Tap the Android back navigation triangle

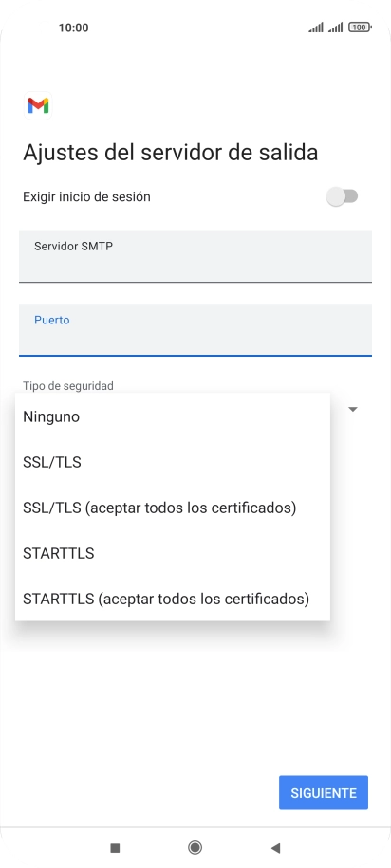point(275,847)
